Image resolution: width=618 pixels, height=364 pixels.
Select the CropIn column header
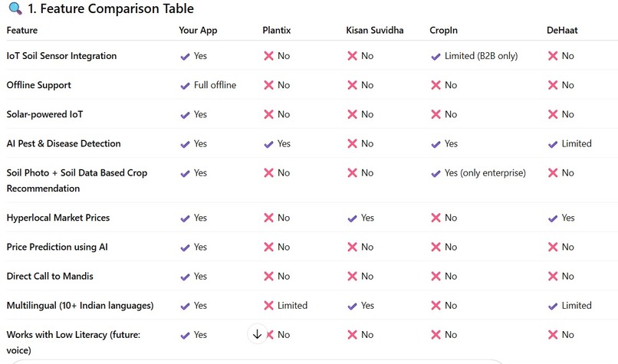pos(443,31)
